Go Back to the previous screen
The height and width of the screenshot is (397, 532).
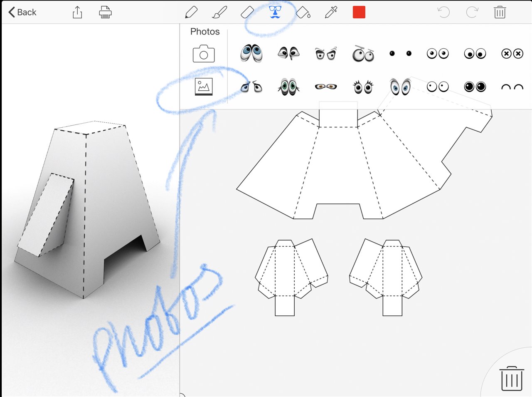tap(22, 12)
